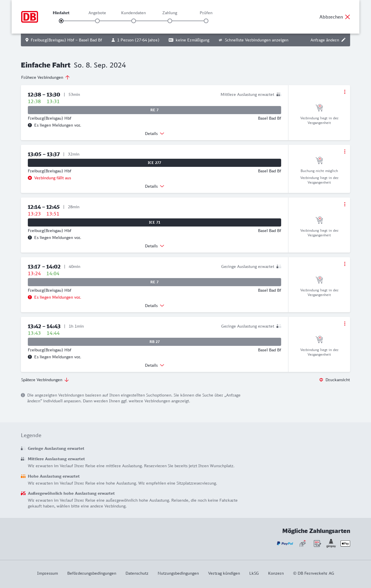Click the PayPal payment logo
371x588 pixels.
pos(285,543)
